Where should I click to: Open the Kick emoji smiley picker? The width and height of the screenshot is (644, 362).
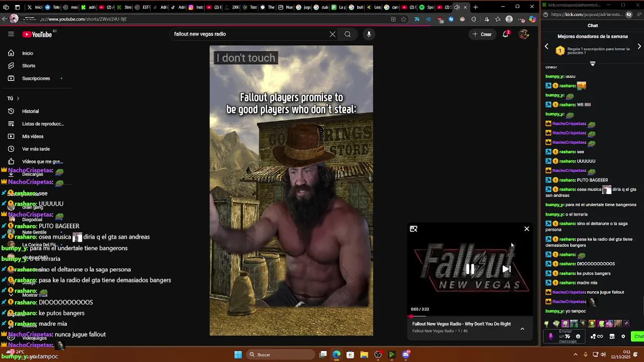pos(578,336)
